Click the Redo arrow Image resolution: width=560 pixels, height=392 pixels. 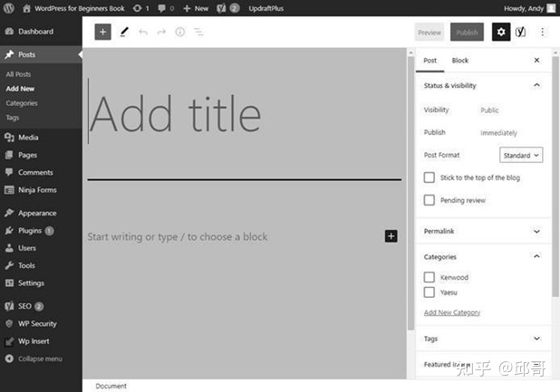[x=161, y=32]
